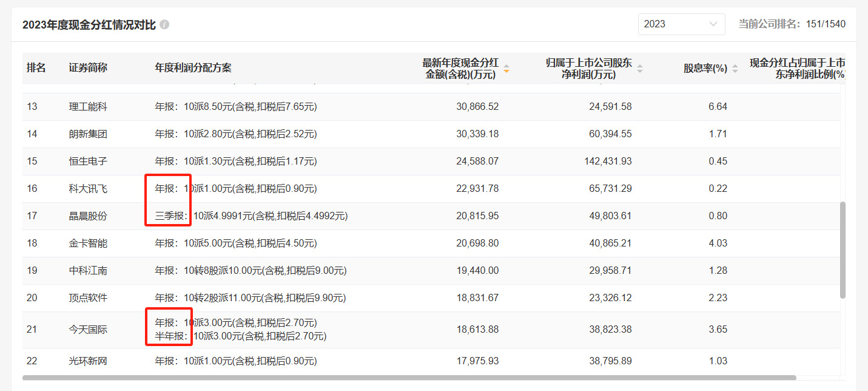Viewport: 868px width, 391px height.
Task: Click net profit value 65,731.29
Action: 611,189
